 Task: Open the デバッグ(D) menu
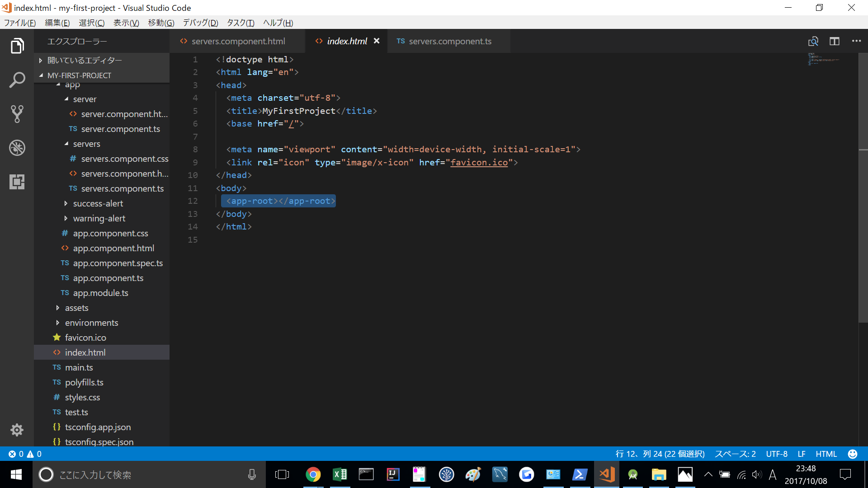coord(200,23)
